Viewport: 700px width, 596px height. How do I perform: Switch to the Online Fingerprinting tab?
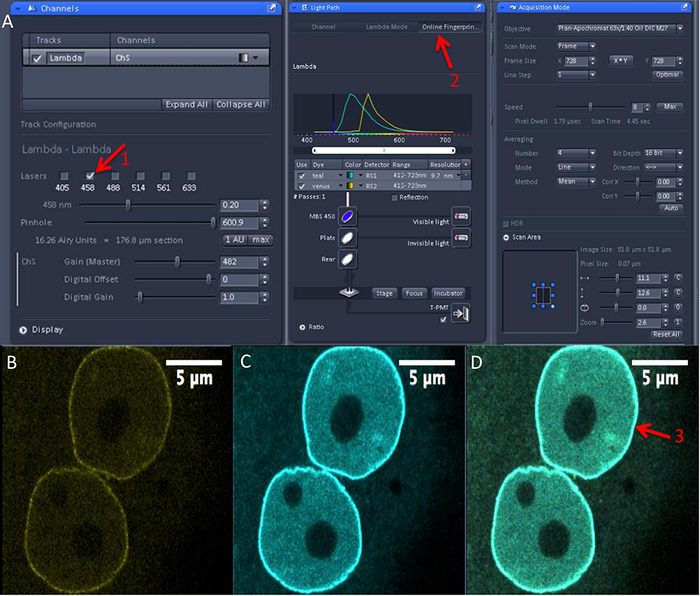tap(448, 27)
